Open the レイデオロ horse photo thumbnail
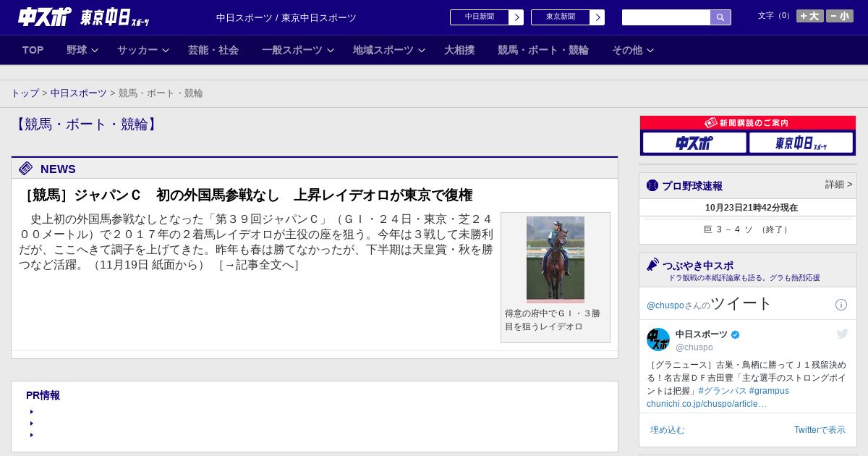868x456 pixels. pos(556,259)
